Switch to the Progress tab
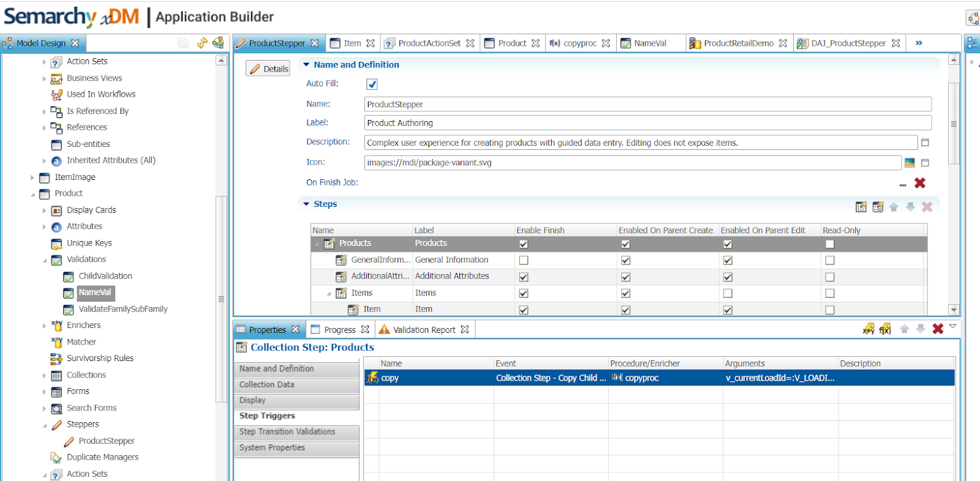980x481 pixels. coord(340,329)
